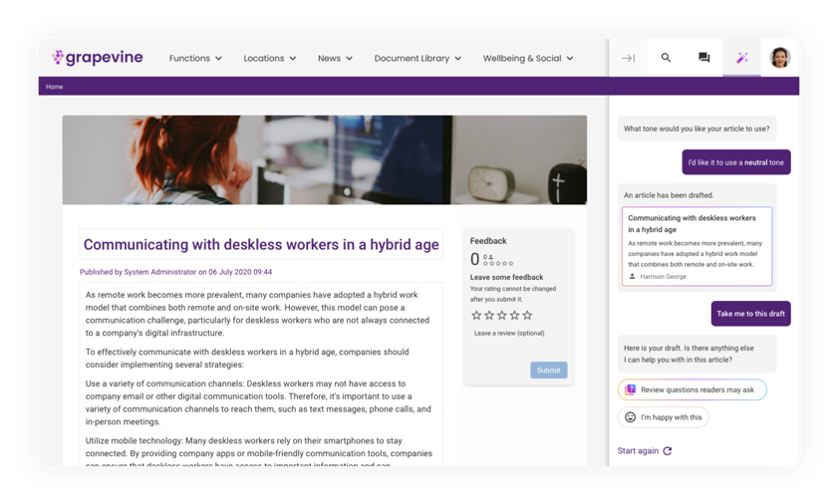Click the grapevine logo
Image resolution: width=838 pixels, height=504 pixels.
click(x=98, y=57)
